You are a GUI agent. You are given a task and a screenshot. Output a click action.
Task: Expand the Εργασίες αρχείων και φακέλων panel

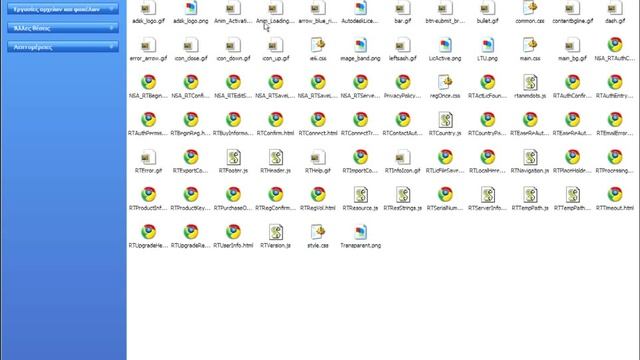tap(63, 9)
